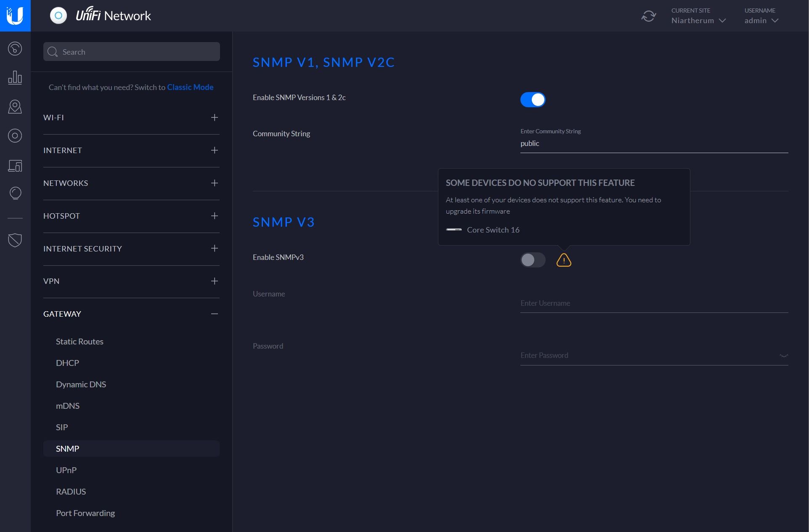This screenshot has width=809, height=532.
Task: Click the Classic Mode link
Action: (190, 87)
